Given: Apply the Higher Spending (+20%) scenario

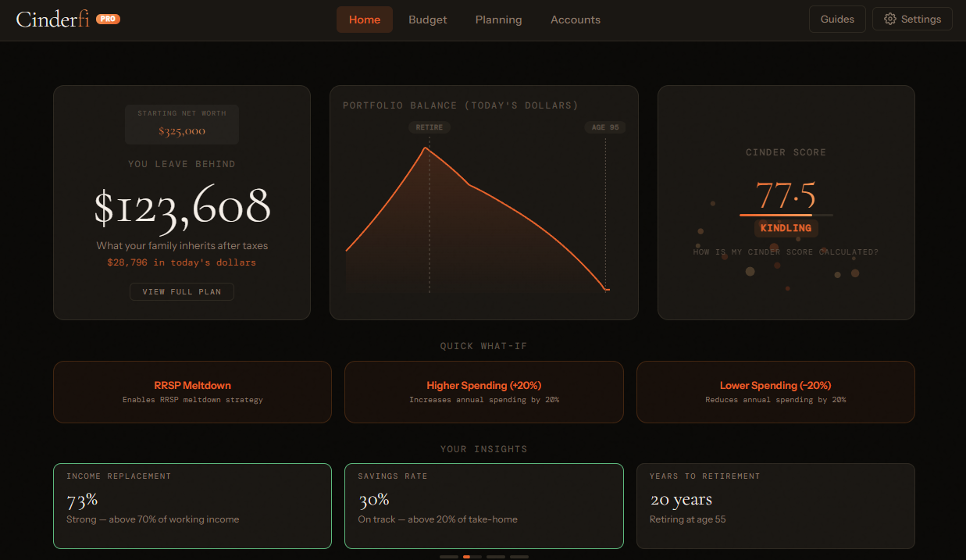Looking at the screenshot, I should 484,392.
